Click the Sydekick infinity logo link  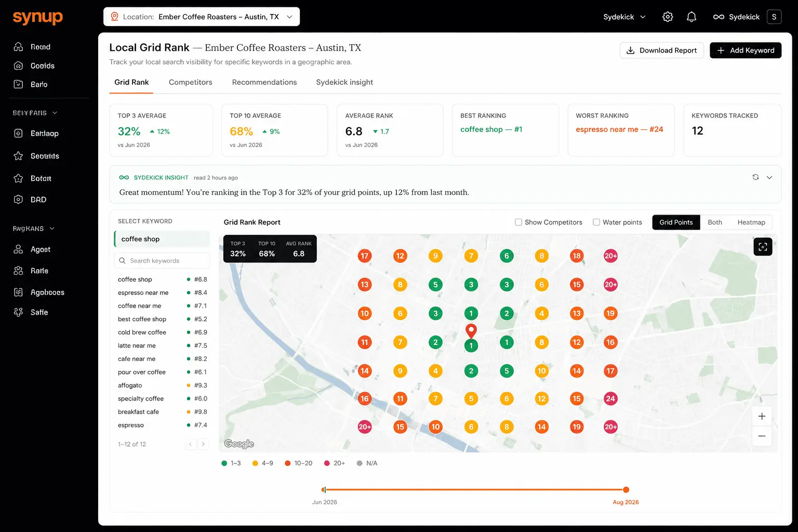(736, 17)
